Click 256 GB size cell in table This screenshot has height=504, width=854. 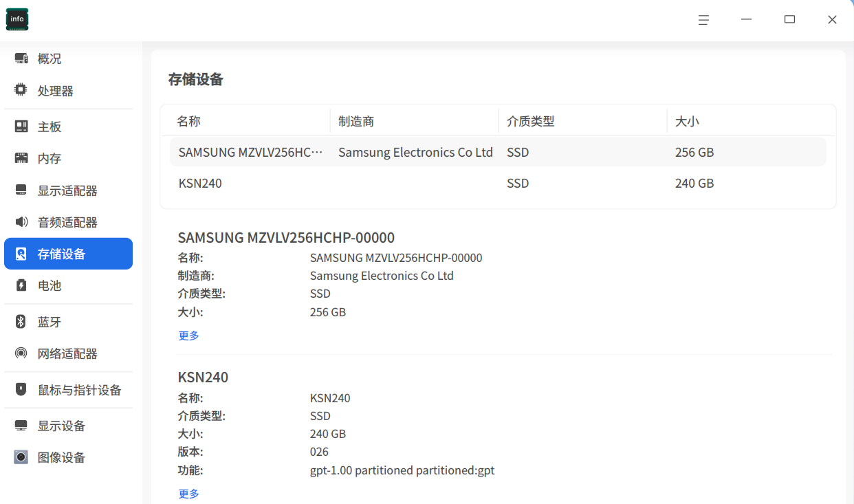(694, 152)
